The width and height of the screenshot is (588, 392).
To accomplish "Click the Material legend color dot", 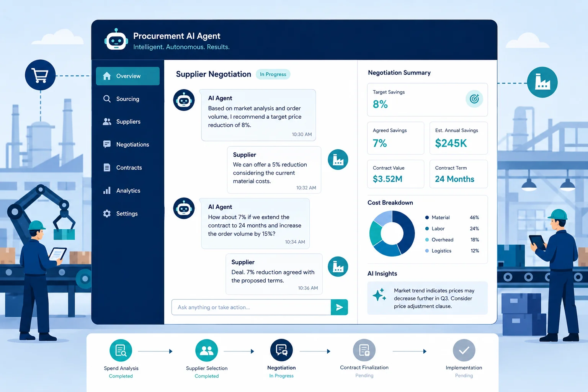I will click(427, 217).
